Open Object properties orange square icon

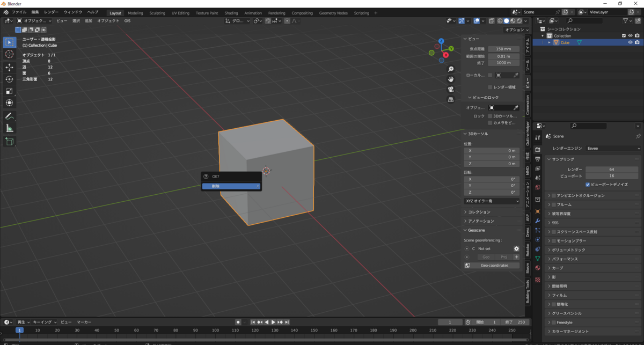[x=537, y=211]
